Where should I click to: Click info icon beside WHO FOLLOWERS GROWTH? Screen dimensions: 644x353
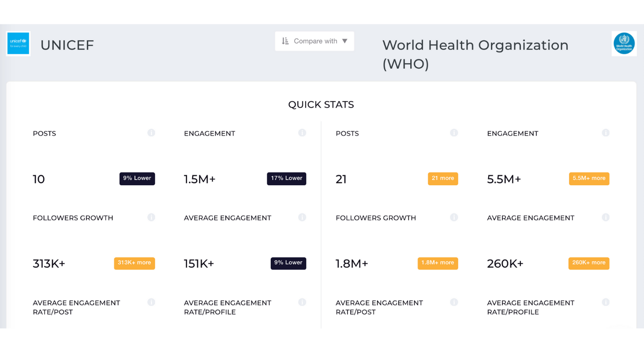pos(454,217)
